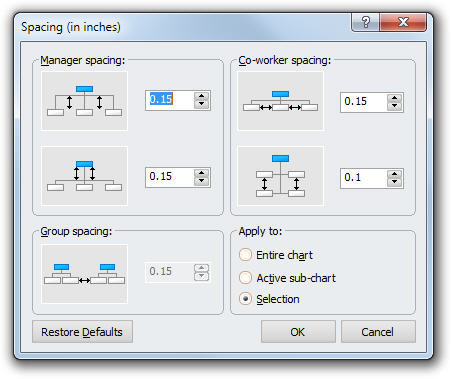Click the help question mark icon
Image resolution: width=452 pixels, height=379 pixels.
click(x=366, y=22)
